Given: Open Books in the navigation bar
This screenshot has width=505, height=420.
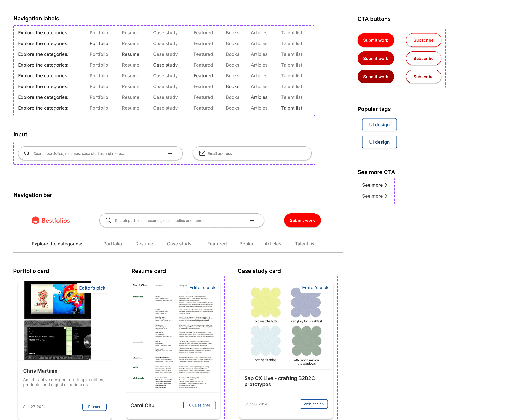Looking at the screenshot, I should [246, 244].
